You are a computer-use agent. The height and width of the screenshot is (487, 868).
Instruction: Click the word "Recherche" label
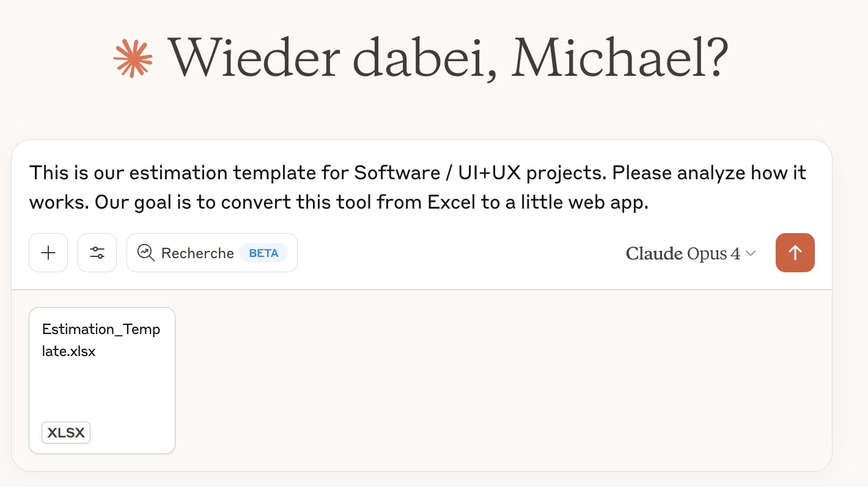(x=197, y=253)
